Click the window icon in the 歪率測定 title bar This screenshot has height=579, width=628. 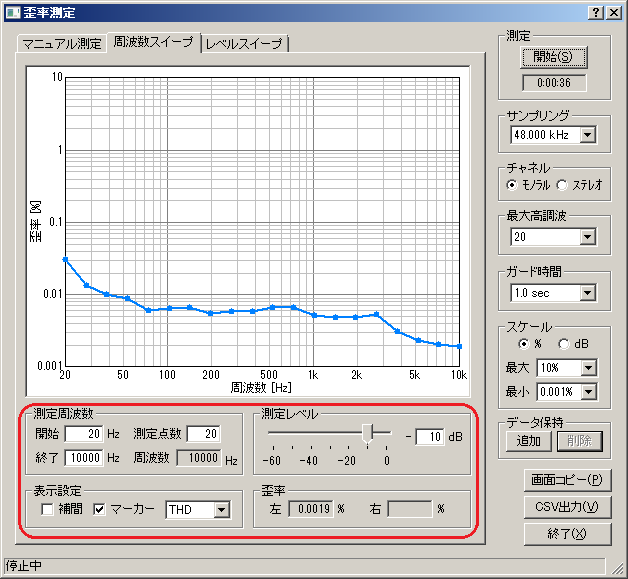click(x=12, y=12)
